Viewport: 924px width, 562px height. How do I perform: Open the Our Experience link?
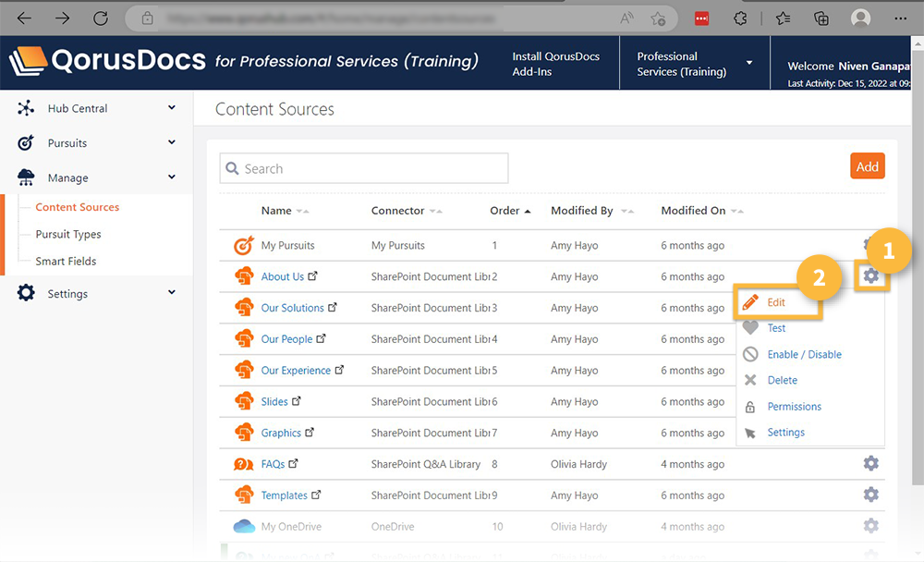[x=296, y=371]
